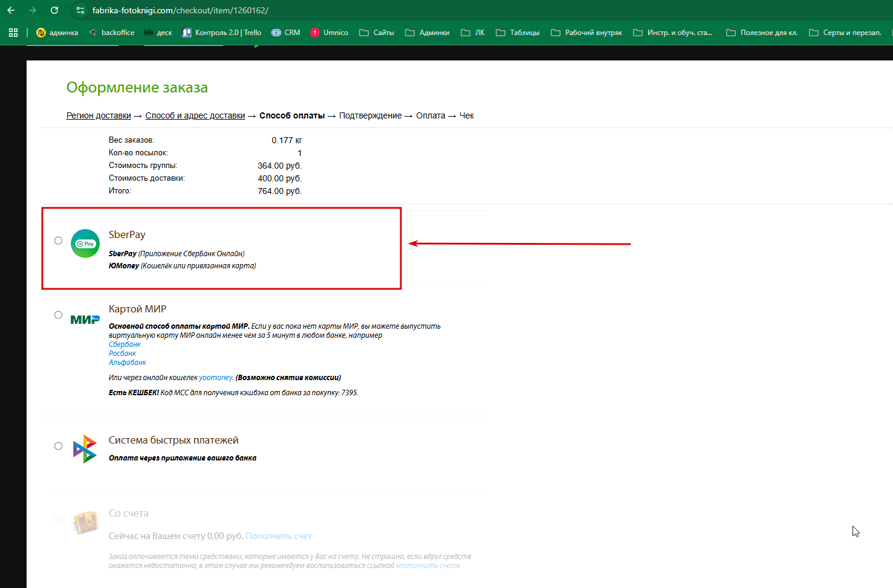Viewport: 893px width, 588px height.
Task: Return to Способ и адрес доставки step
Action: click(195, 115)
